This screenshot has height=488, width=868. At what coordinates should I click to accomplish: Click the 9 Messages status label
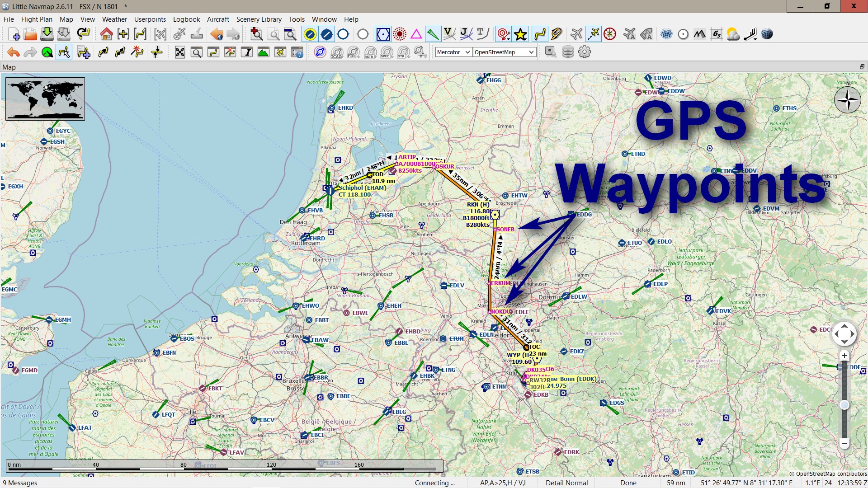point(20,483)
